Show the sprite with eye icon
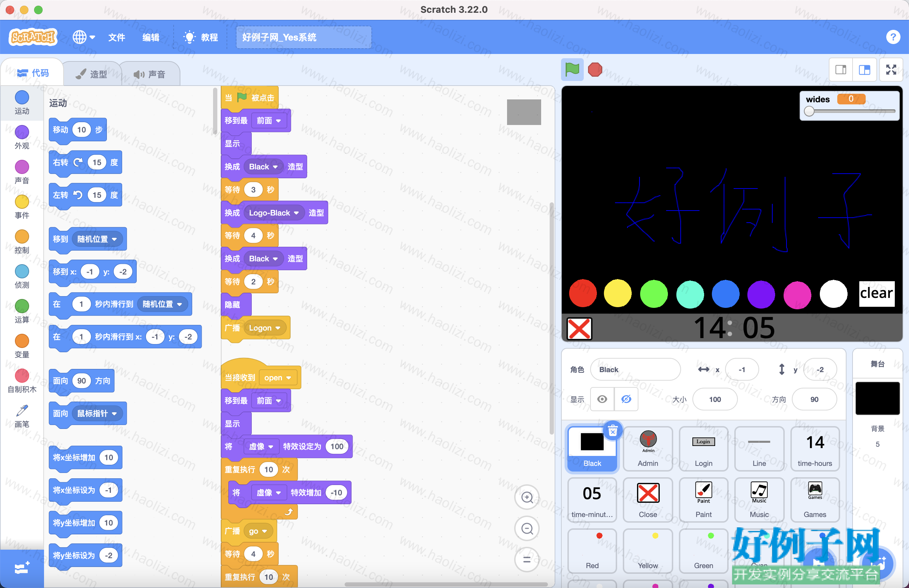 (602, 399)
